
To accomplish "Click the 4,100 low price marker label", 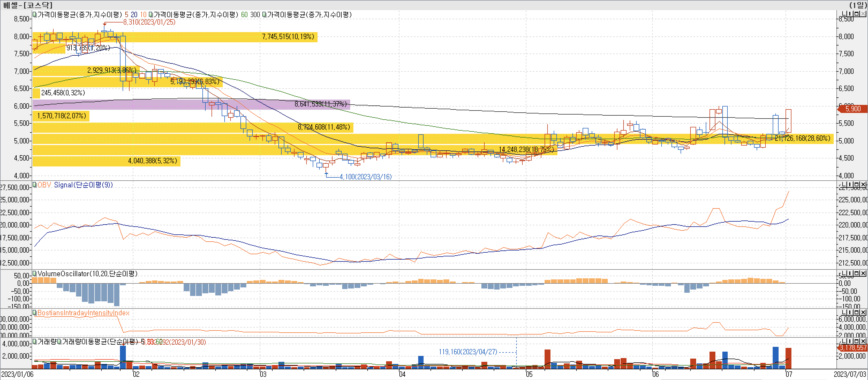I will [365, 177].
